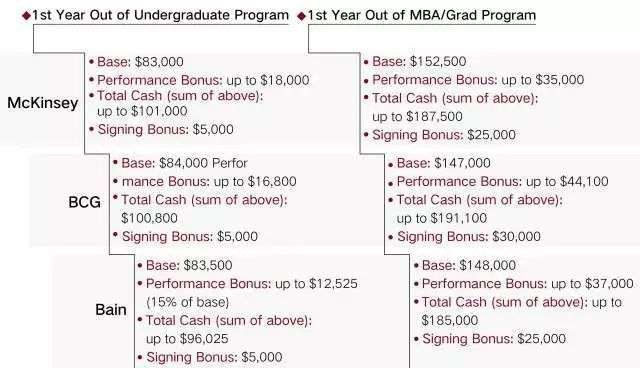Click the '(15% of base)' note under Bain
Image resolution: width=640 pixels, height=368 pixels.
(187, 302)
